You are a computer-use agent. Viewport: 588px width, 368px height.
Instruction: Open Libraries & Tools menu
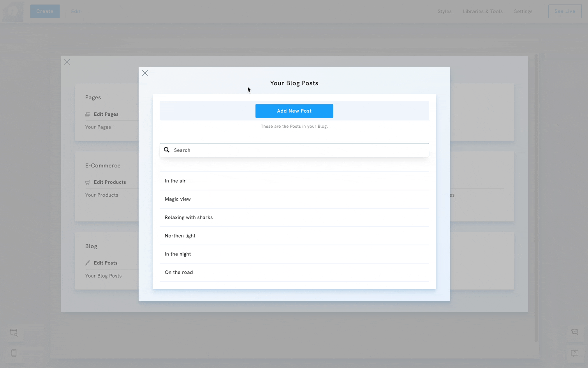point(482,12)
